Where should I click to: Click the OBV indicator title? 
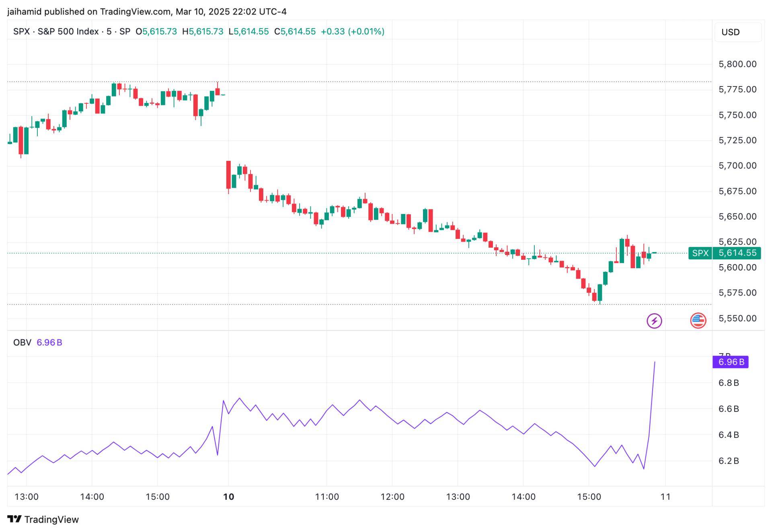pyautogui.click(x=22, y=343)
